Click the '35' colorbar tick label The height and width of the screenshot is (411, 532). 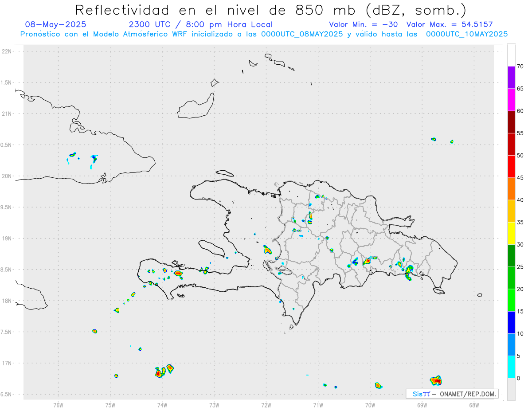(x=520, y=222)
